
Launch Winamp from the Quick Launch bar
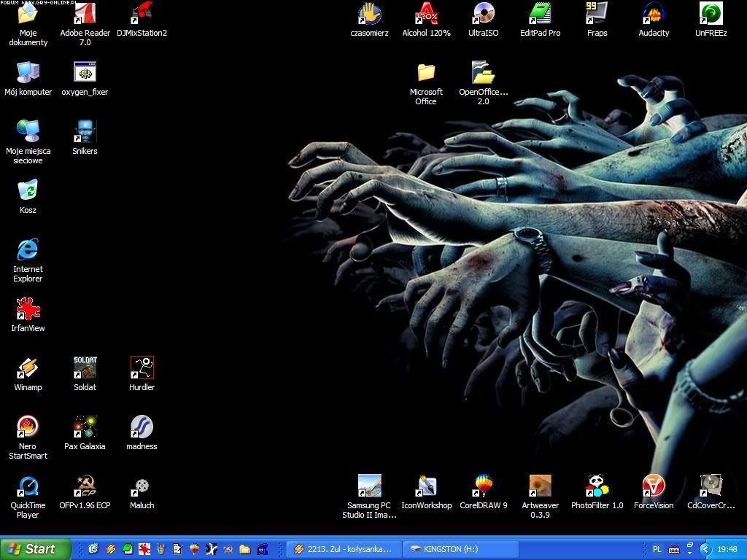tap(111, 549)
